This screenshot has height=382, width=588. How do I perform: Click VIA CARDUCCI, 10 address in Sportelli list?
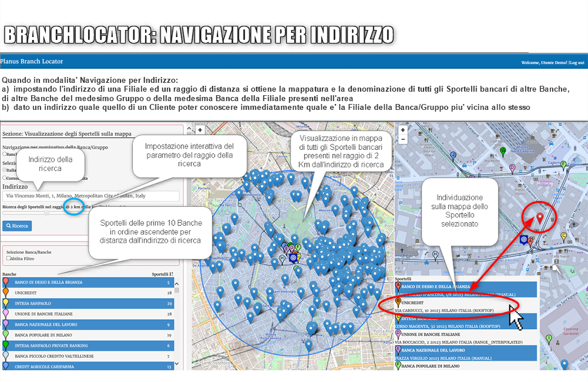pyautogui.click(x=445, y=310)
